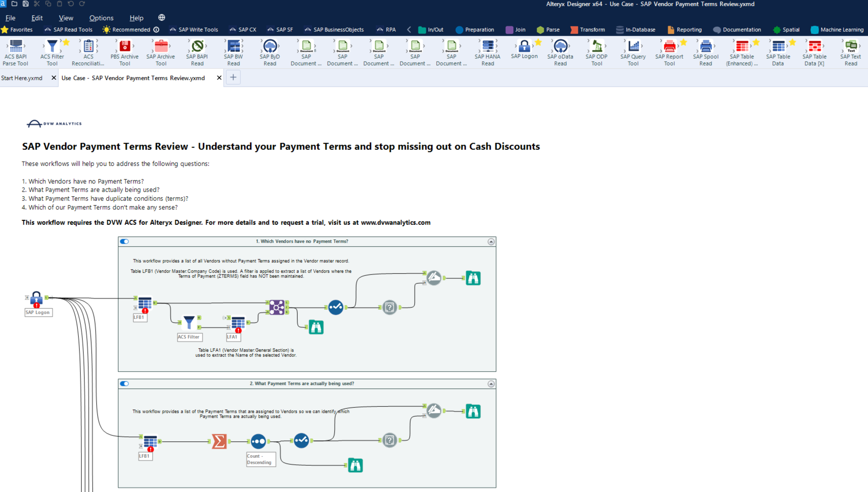Click the Join Multiple tool on canvas
Screen dimensions: 868x492
tap(276, 307)
